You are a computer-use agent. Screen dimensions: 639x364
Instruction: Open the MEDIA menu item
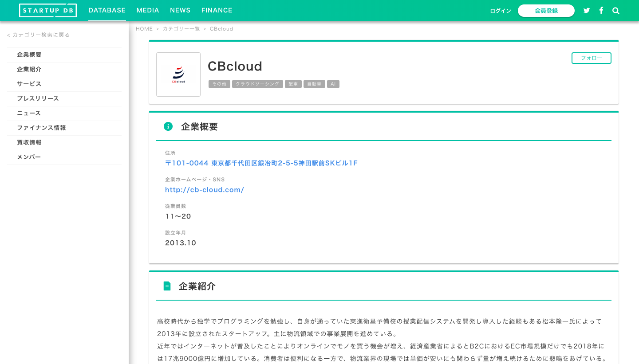tap(148, 10)
